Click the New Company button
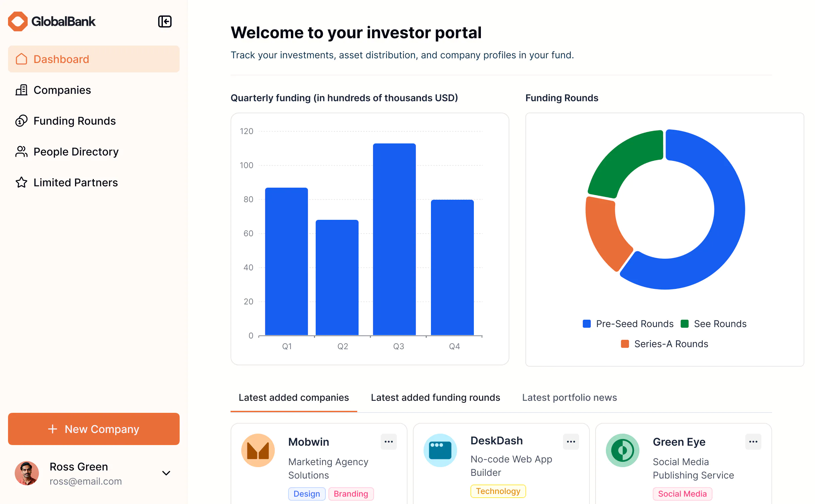The height and width of the screenshot is (504, 815). point(93,429)
